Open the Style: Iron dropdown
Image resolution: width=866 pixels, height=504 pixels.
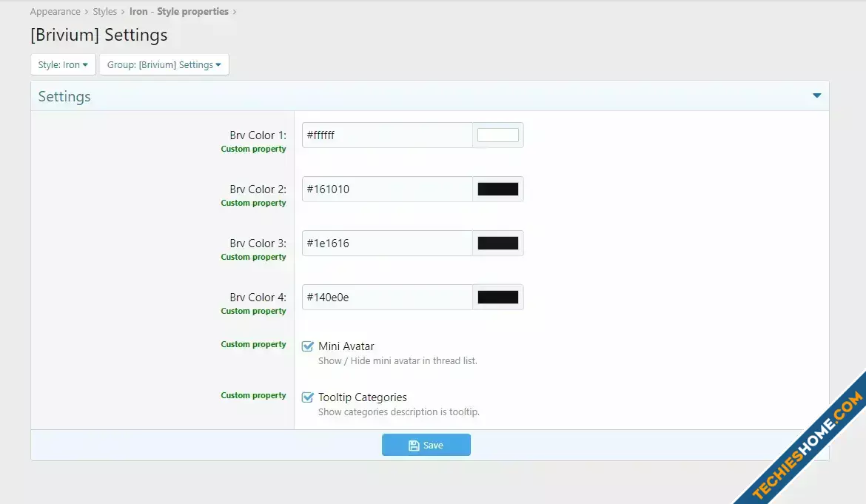pos(63,64)
